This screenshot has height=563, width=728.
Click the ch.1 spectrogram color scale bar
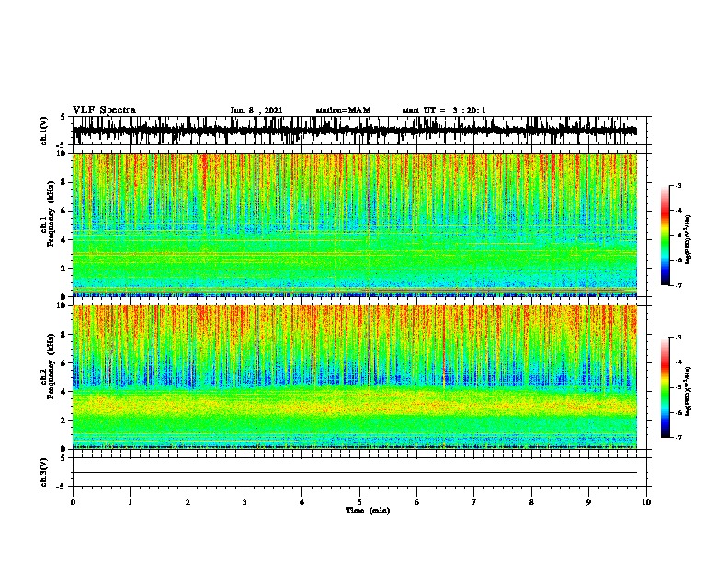[x=665, y=236]
